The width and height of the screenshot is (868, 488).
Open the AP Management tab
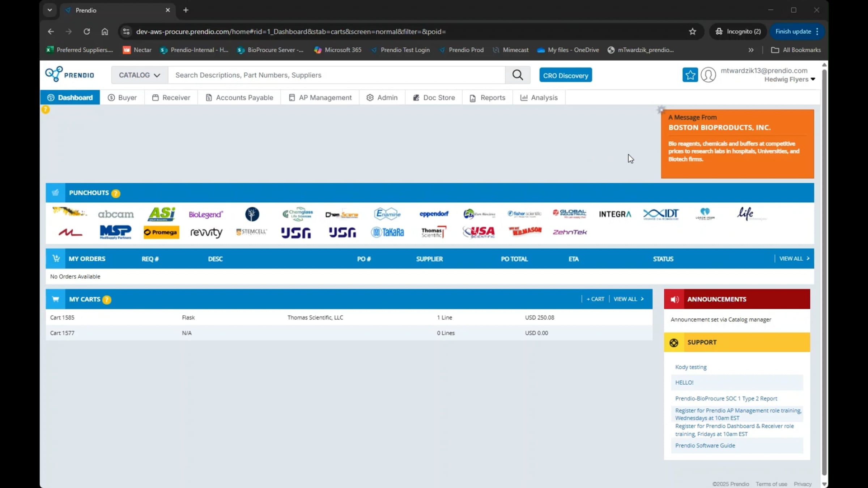(320, 98)
